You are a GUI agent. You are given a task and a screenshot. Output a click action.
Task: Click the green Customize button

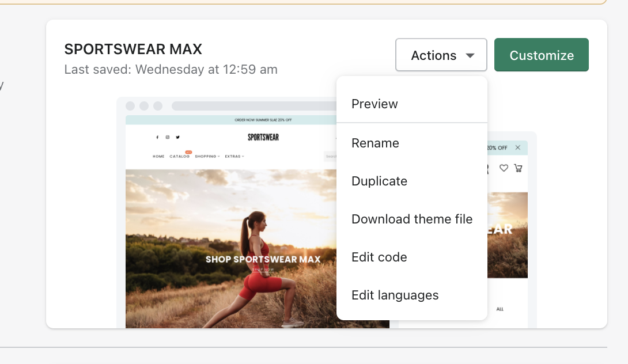click(540, 55)
